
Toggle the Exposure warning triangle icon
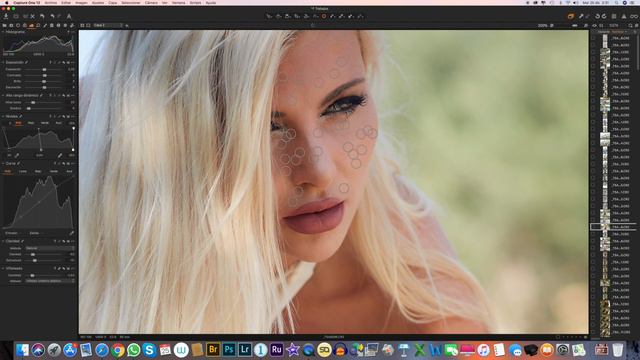pyautogui.click(x=624, y=16)
